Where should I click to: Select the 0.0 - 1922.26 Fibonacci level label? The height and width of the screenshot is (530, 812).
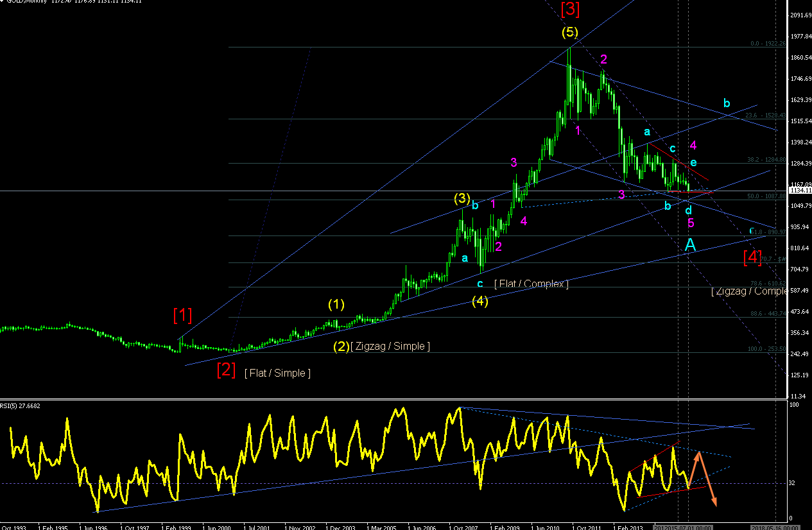pos(768,44)
